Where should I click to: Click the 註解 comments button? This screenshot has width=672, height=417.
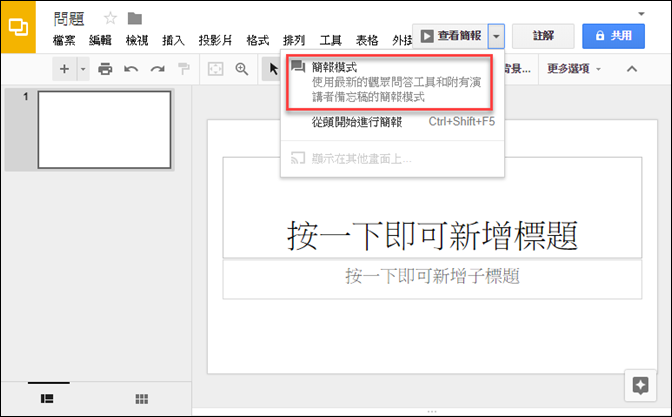click(x=543, y=36)
